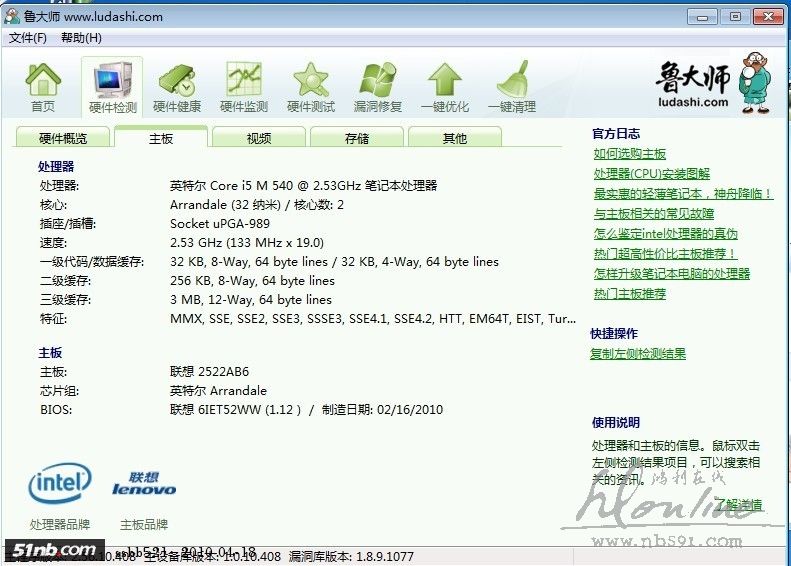Select the 硬件检测 hardware detection icon
Viewport: 791px width, 566px height.
tap(112, 80)
